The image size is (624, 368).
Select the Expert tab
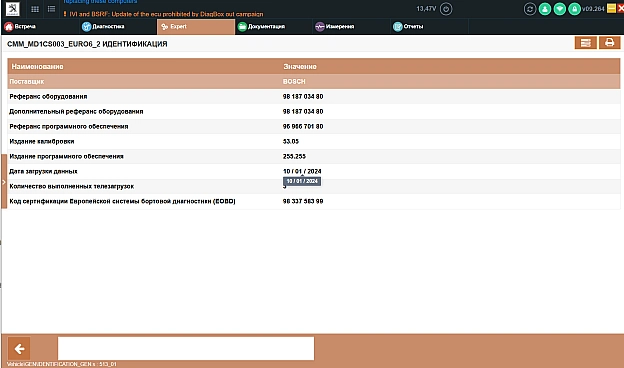[x=196, y=27]
